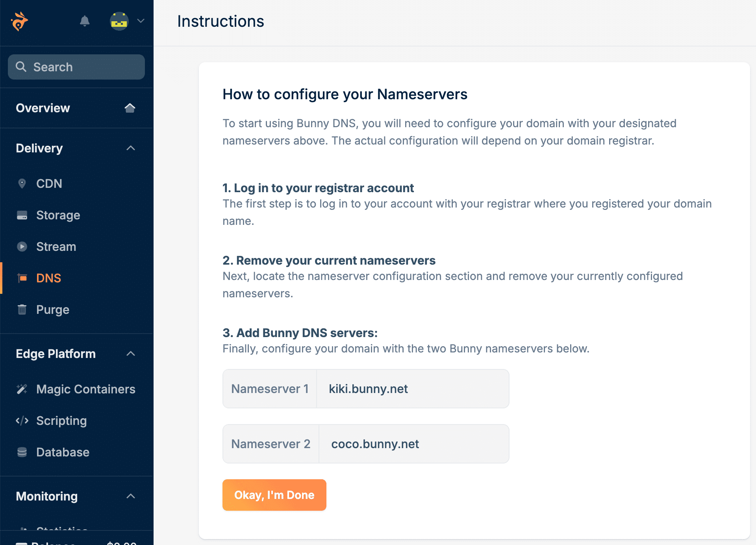Click the Purge trash icon
756x545 pixels.
point(22,310)
